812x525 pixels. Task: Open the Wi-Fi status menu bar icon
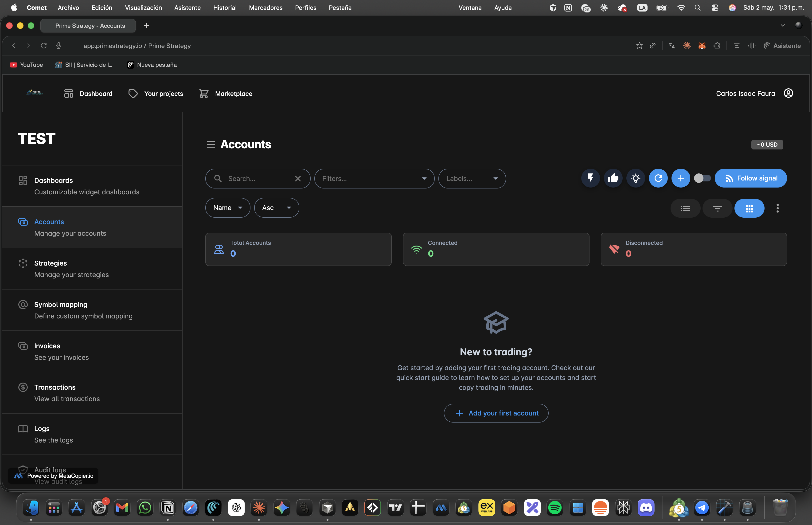click(x=681, y=8)
